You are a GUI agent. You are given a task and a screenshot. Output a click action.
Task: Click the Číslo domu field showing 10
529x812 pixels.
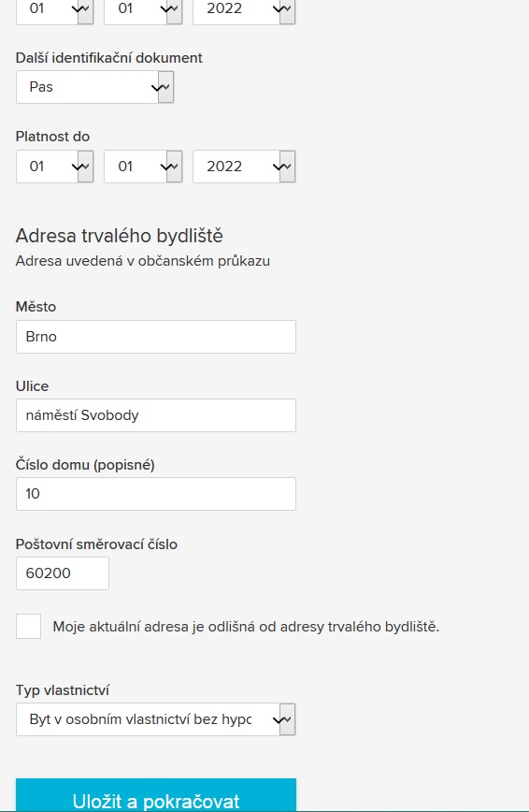156,494
